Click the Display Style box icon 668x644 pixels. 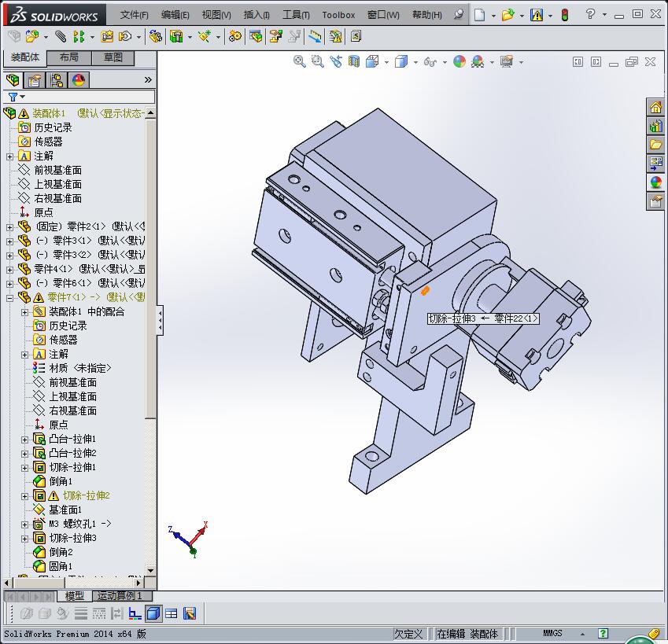point(401,61)
